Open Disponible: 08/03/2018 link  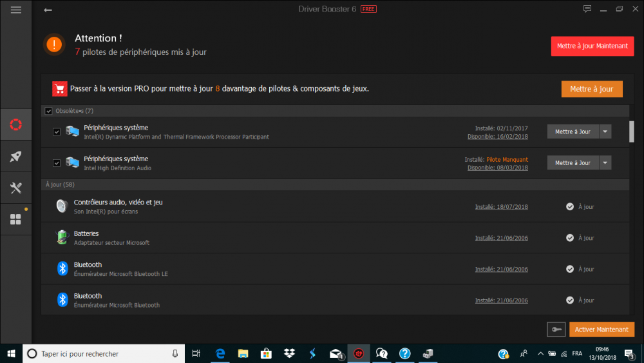pos(498,168)
